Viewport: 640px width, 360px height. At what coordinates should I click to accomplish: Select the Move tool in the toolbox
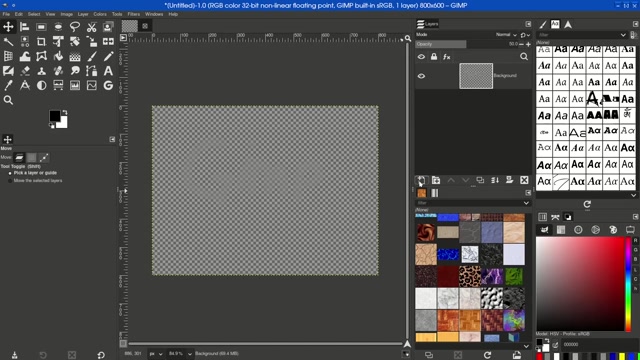tap(8, 27)
